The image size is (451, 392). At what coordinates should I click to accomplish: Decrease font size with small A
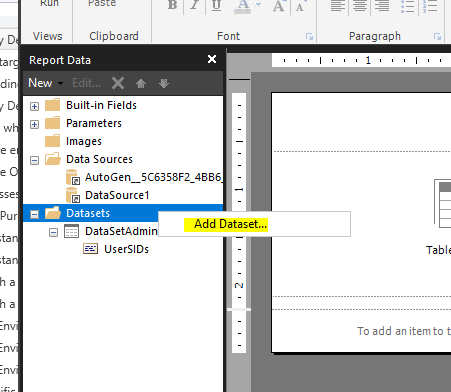300,6
